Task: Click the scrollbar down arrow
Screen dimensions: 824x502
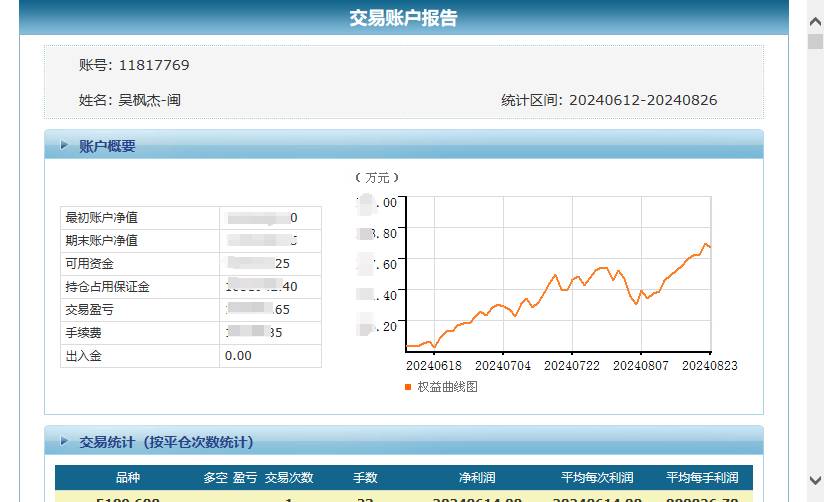Action: coord(814,482)
